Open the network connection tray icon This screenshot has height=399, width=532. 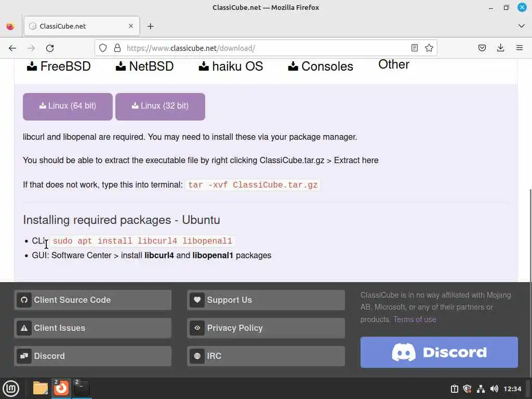(x=481, y=389)
